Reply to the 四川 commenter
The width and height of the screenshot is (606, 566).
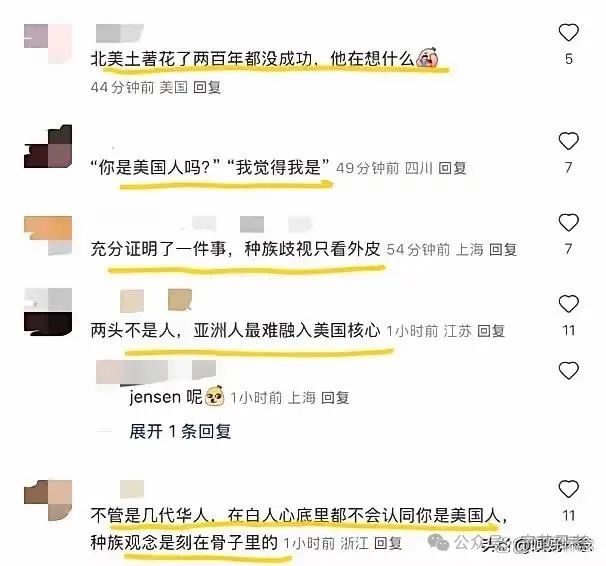pos(452,168)
